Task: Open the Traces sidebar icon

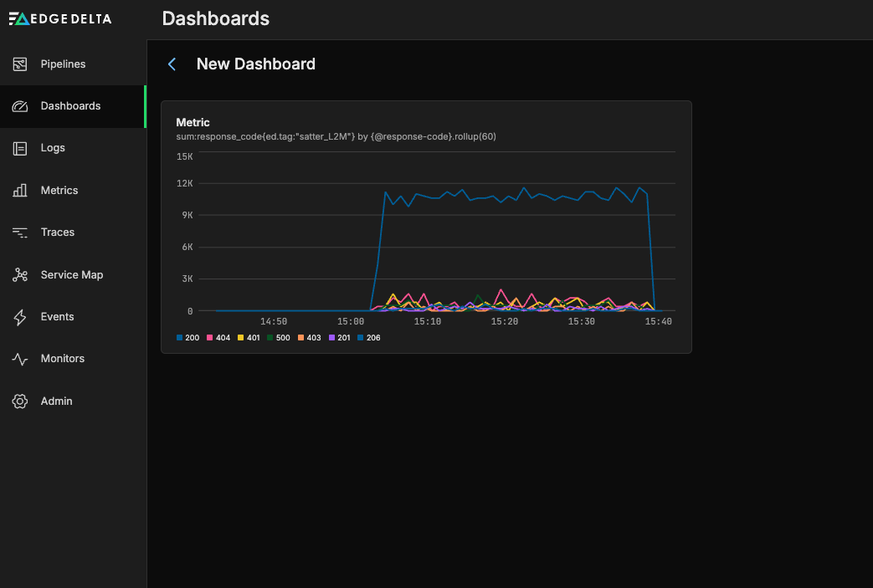Action: pos(20,233)
